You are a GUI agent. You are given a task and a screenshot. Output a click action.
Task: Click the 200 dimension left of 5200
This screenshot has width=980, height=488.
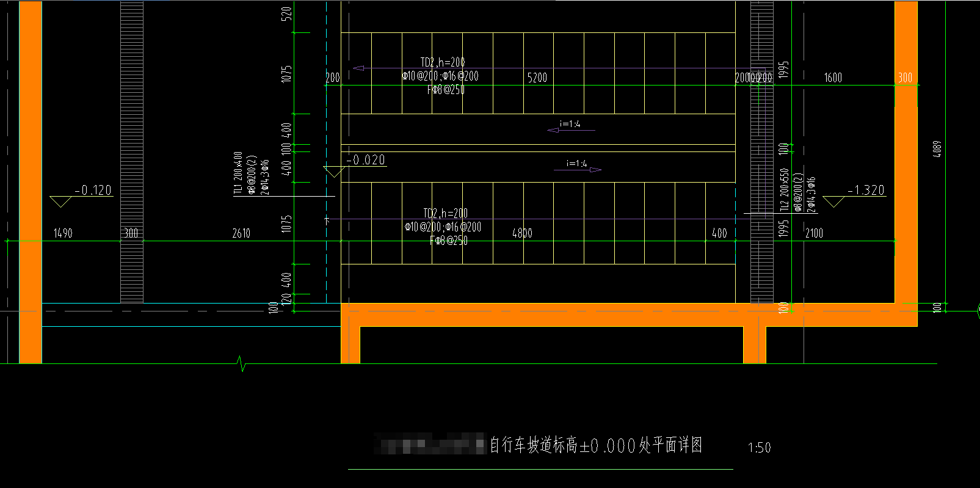coord(333,78)
